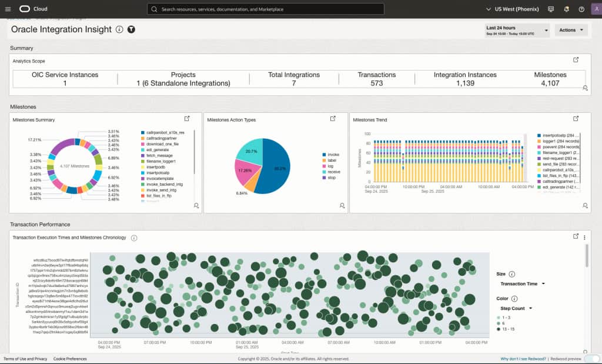Toggle the Redwood preview switch
The image size is (602, 364).
[591, 359]
